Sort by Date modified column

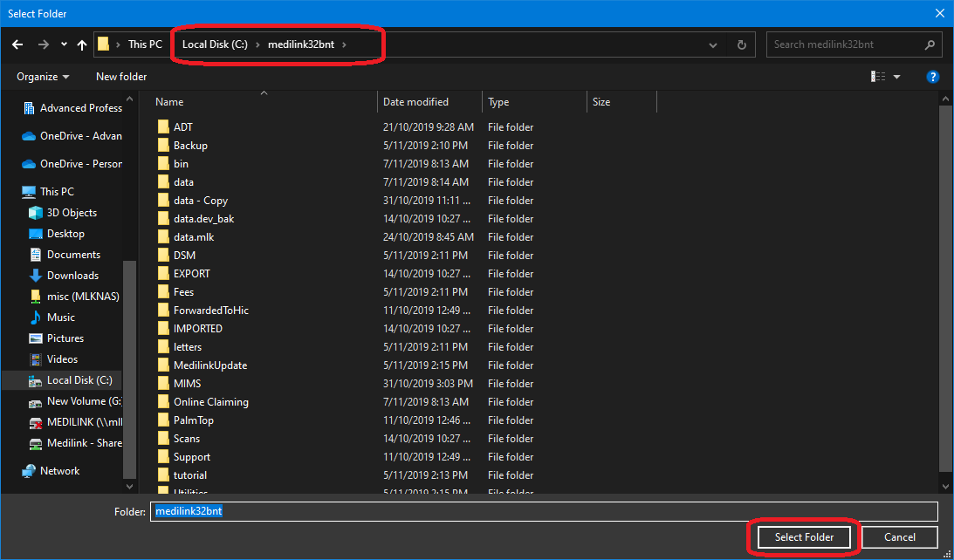[x=415, y=101]
